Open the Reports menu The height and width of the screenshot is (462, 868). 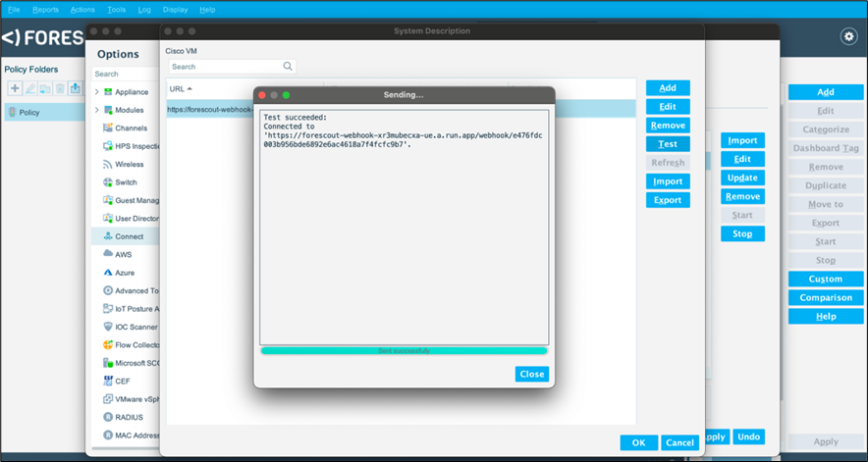click(x=45, y=10)
